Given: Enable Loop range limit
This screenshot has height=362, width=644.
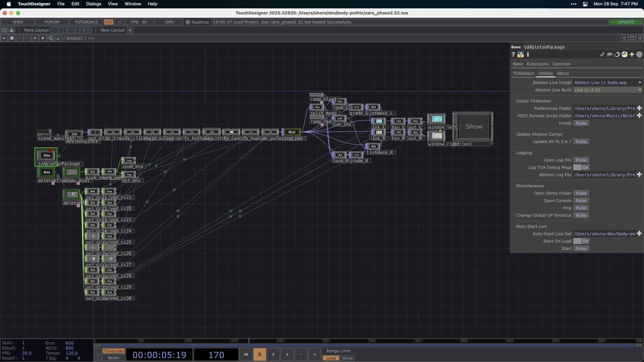Looking at the screenshot, I should tap(331, 358).
